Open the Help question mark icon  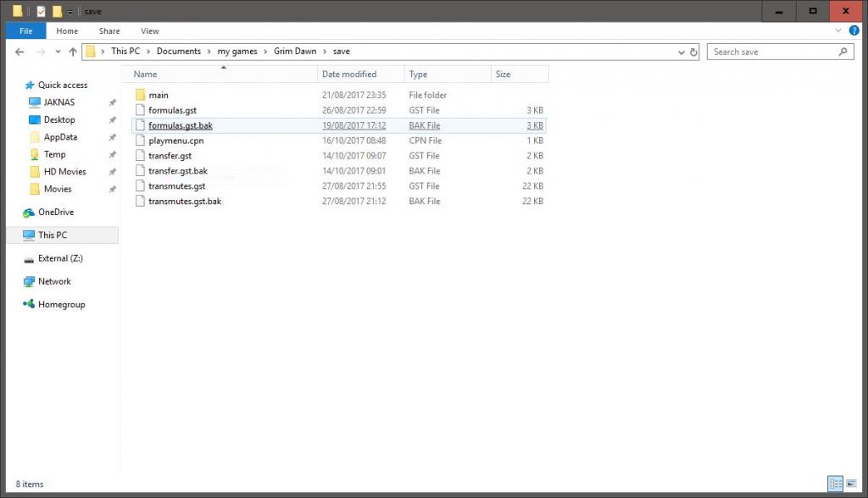coord(854,31)
